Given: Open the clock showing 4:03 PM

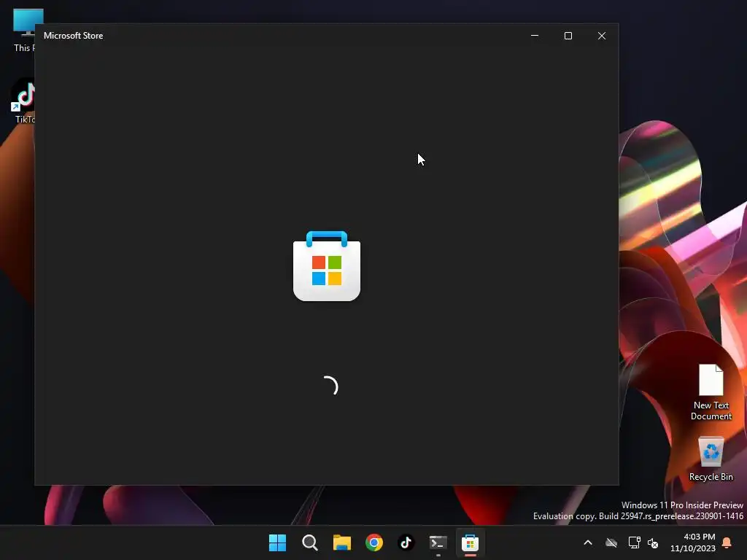Looking at the screenshot, I should pos(693,542).
